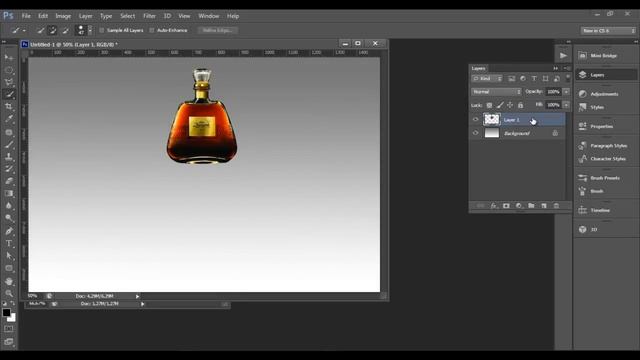
Task: Hide Layer 1 using its eye icon
Action: coord(476,120)
